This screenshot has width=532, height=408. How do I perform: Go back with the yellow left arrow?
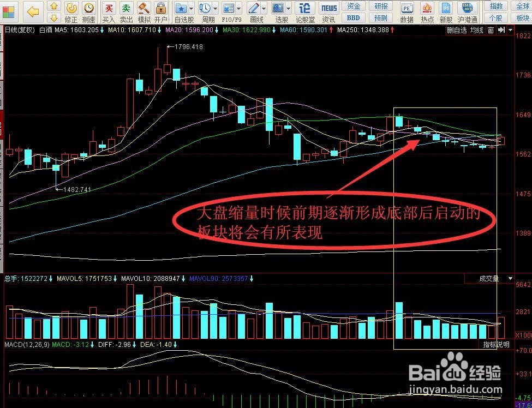[33, 12]
